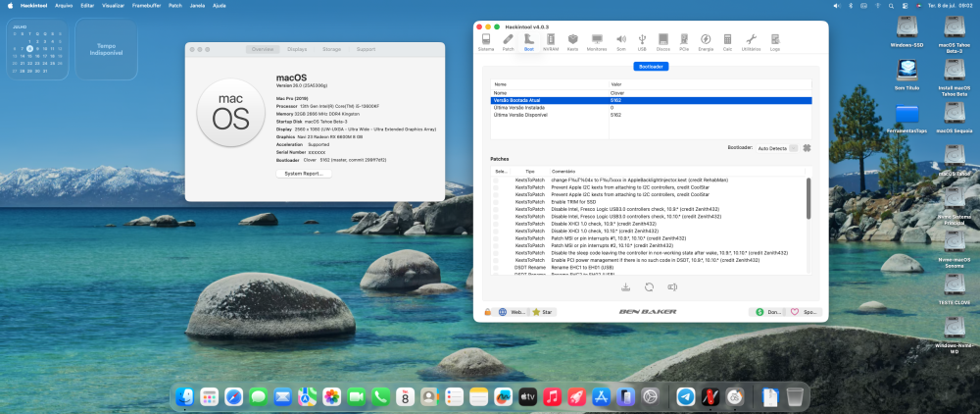Click the Star button in Hackintool footer
The height and width of the screenshot is (414, 980).
click(x=543, y=311)
